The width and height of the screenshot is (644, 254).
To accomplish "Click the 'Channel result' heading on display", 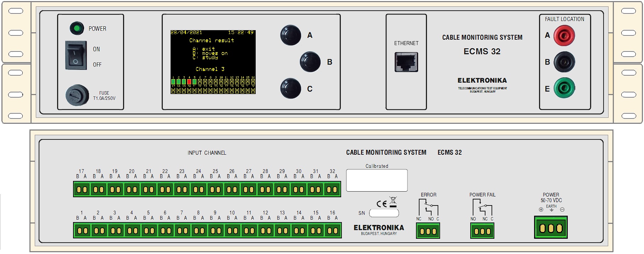I will (212, 40).
